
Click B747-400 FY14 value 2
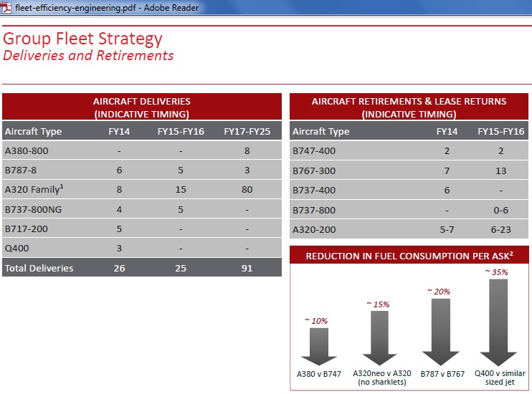click(447, 151)
